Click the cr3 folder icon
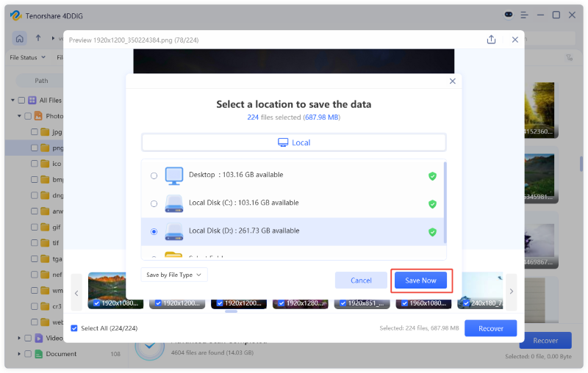The width and height of the screenshot is (588, 373). (45, 306)
